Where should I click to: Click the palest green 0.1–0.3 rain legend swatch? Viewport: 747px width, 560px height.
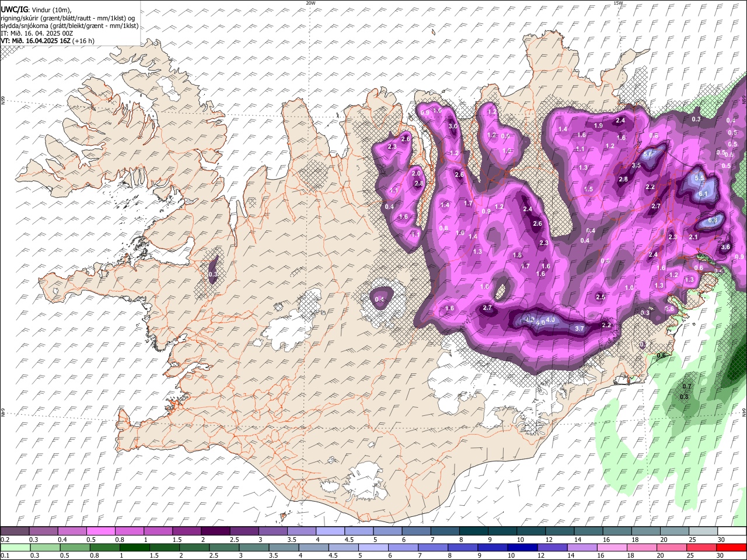pos(15,547)
